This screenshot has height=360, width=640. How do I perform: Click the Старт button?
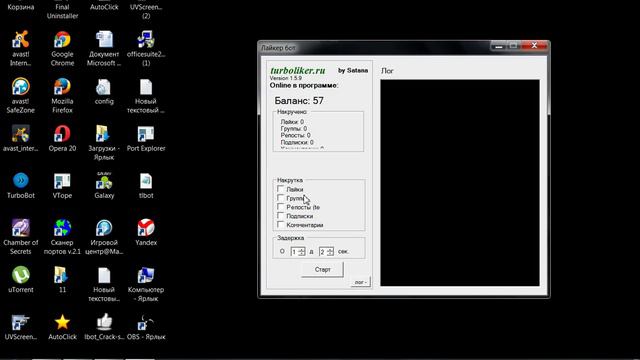322,270
